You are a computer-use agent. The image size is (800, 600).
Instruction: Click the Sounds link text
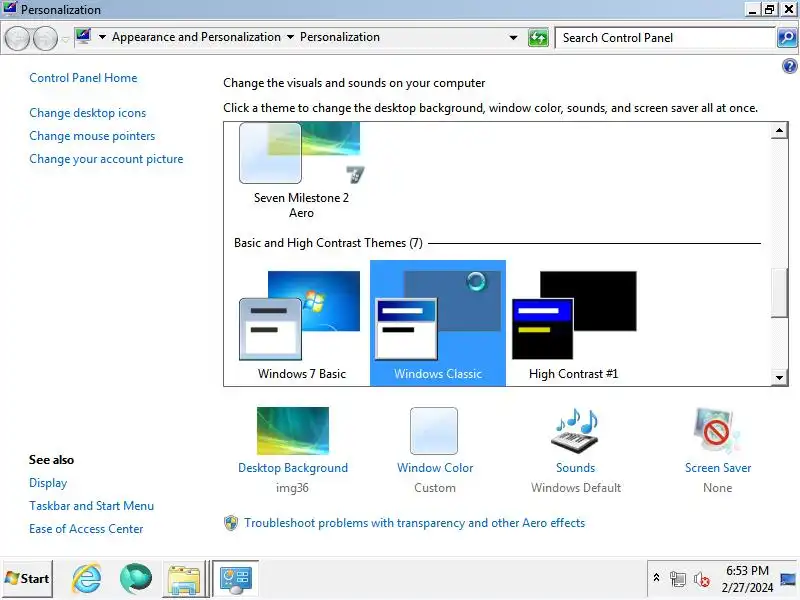coord(576,468)
